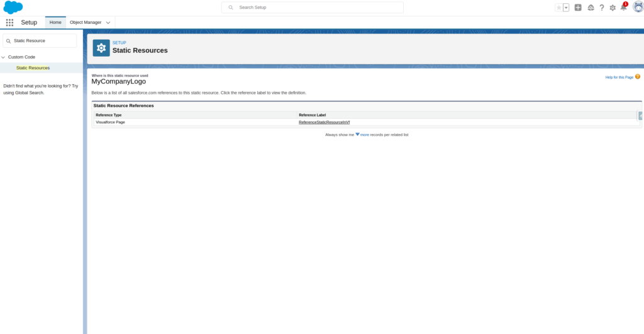644x334 pixels.
Task: Open the favorites list dropdown arrow
Action: tap(566, 8)
